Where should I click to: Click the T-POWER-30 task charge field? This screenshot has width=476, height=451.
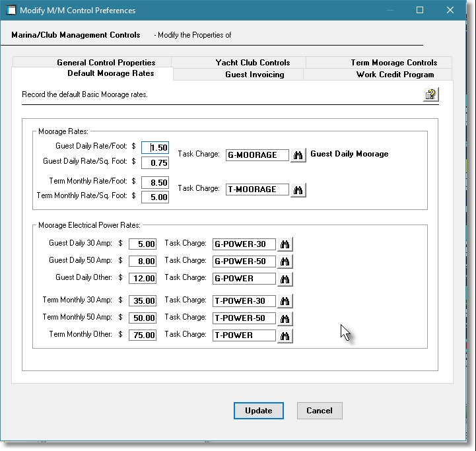[x=244, y=300]
